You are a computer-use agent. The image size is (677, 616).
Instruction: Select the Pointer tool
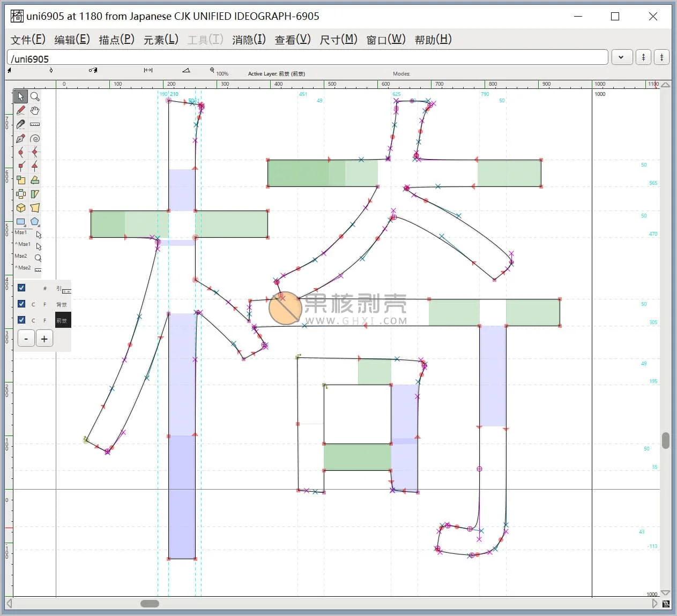point(20,96)
